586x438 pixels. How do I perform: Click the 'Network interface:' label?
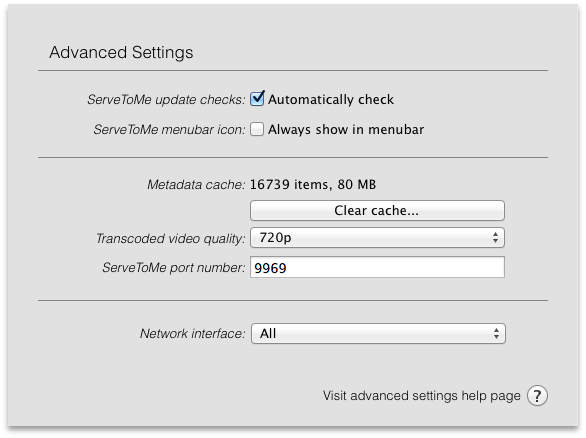[x=192, y=333]
